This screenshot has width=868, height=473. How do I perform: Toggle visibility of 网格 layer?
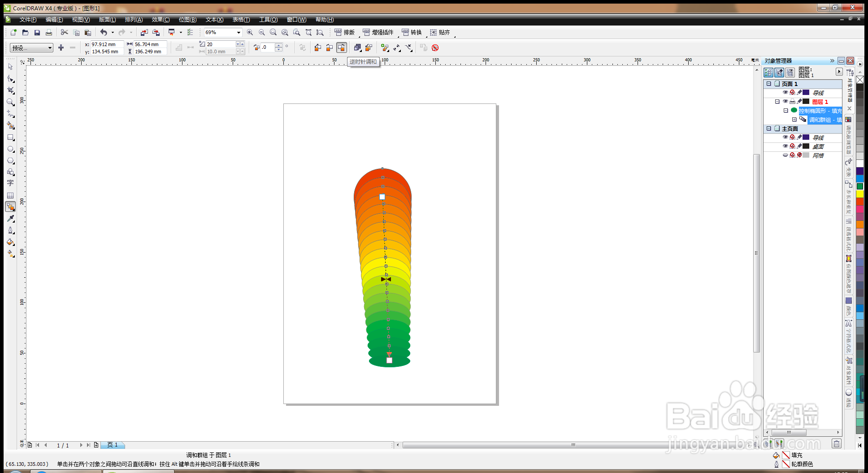click(x=785, y=155)
